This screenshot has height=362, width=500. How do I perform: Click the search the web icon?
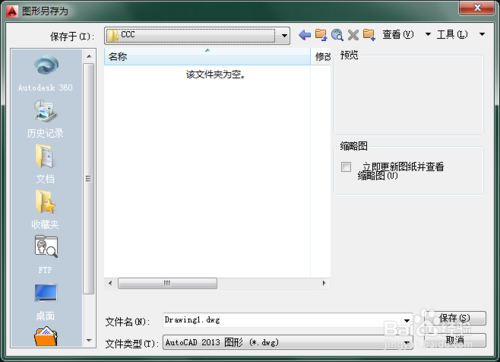337,35
